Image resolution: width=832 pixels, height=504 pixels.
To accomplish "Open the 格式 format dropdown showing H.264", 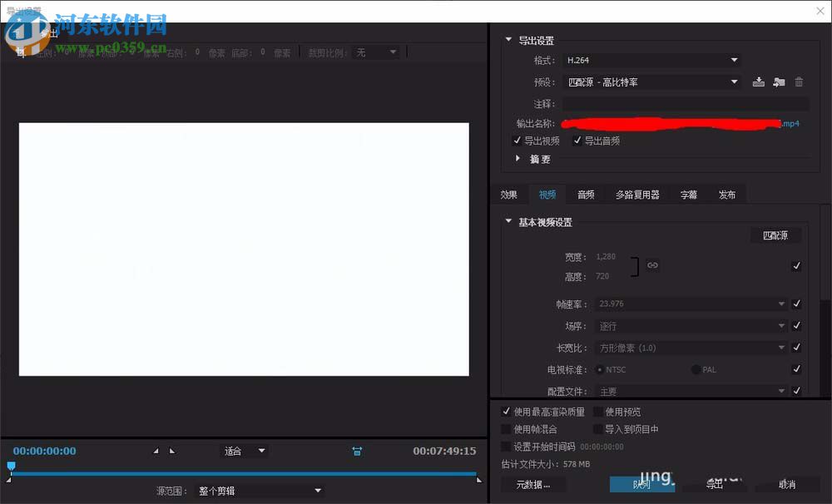I will point(651,60).
